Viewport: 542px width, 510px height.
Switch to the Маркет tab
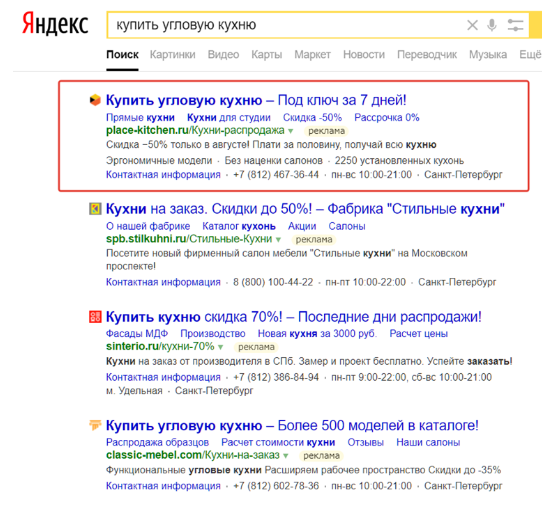tap(312, 55)
